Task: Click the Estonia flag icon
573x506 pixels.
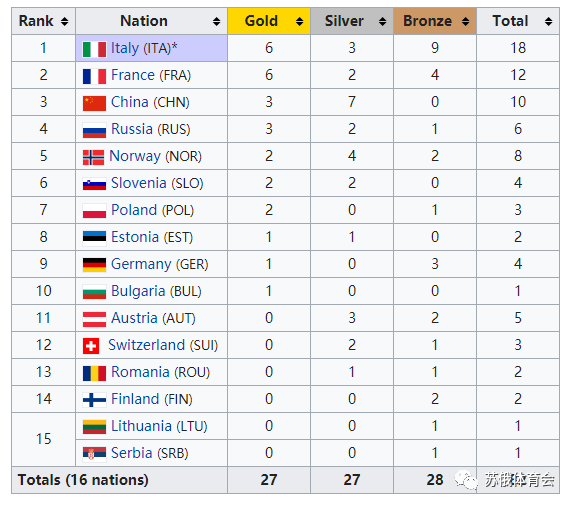Action: pyautogui.click(x=94, y=238)
